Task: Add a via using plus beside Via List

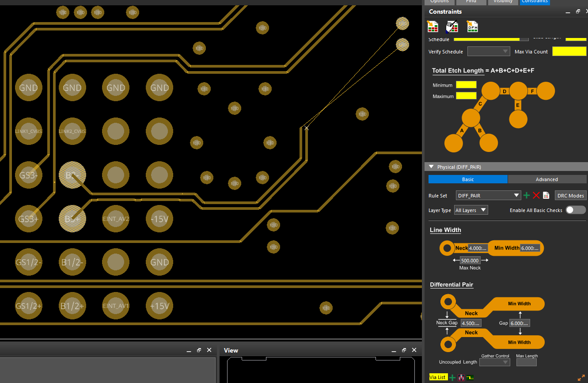Action: (x=452, y=377)
